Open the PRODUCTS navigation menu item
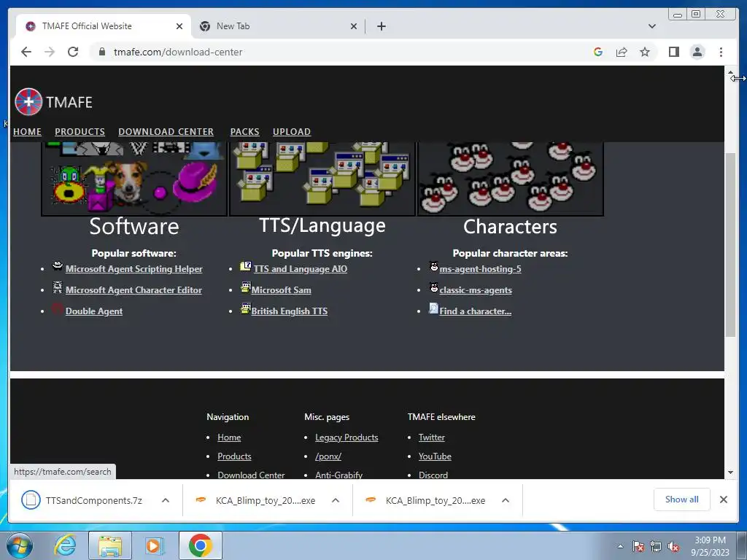Viewport: 747px width, 560px height. (80, 132)
